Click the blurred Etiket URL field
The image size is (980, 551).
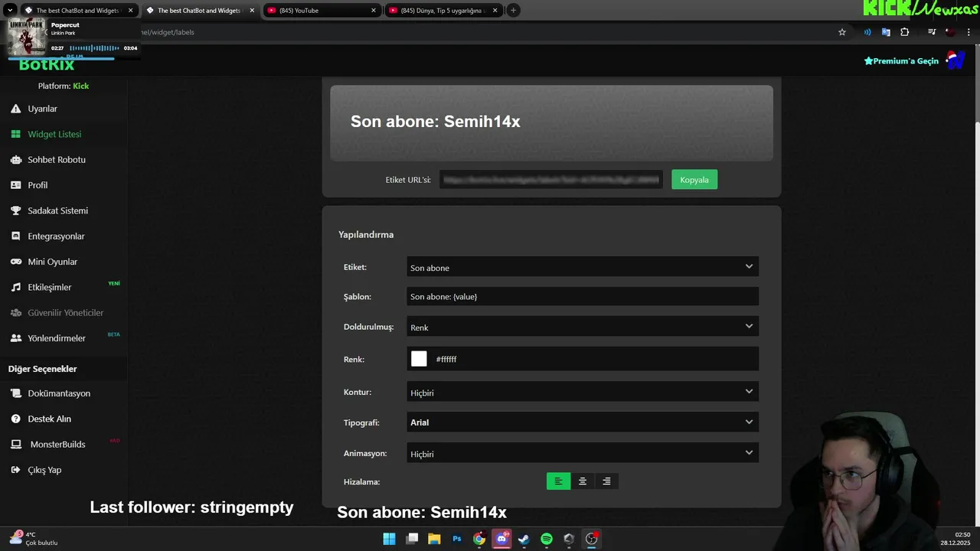click(x=550, y=180)
